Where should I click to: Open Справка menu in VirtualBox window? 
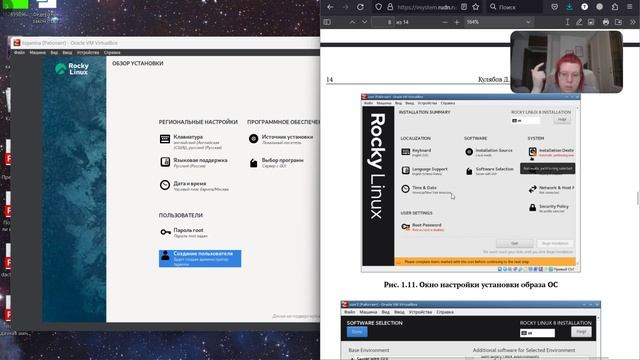[x=112, y=53]
